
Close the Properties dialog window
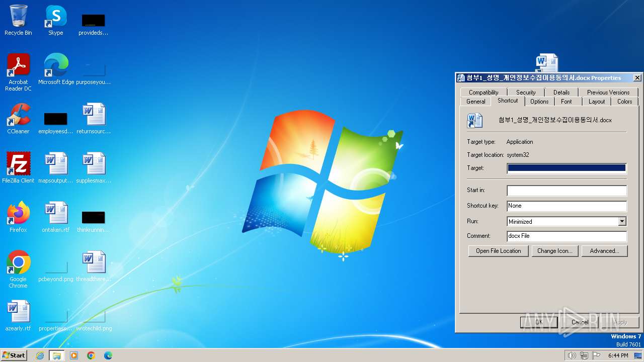tap(637, 78)
